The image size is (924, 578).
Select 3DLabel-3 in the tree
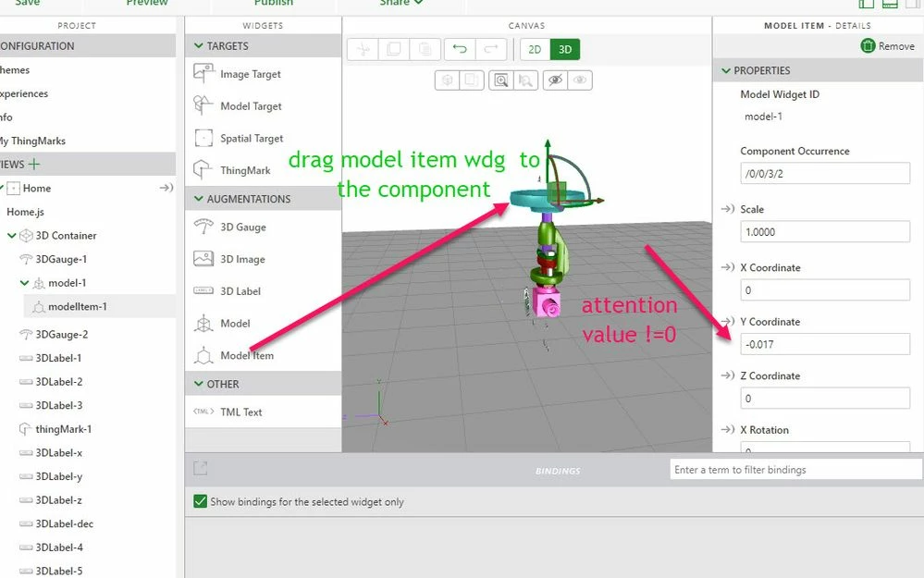(59, 405)
